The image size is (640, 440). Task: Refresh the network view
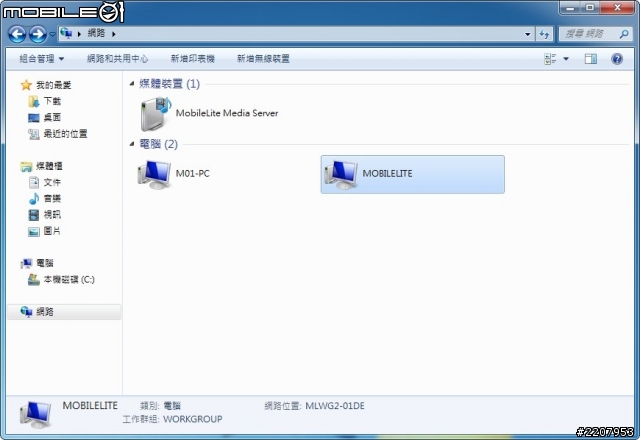point(544,34)
